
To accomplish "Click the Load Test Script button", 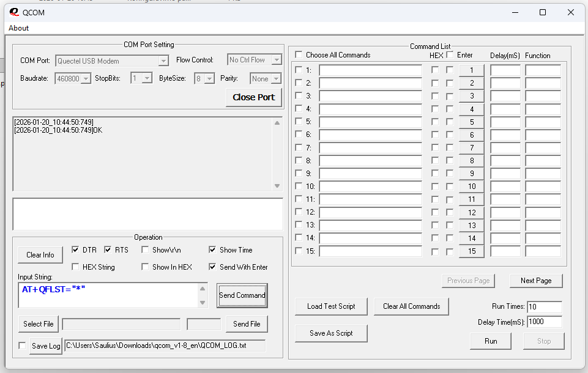I will pos(331,306).
